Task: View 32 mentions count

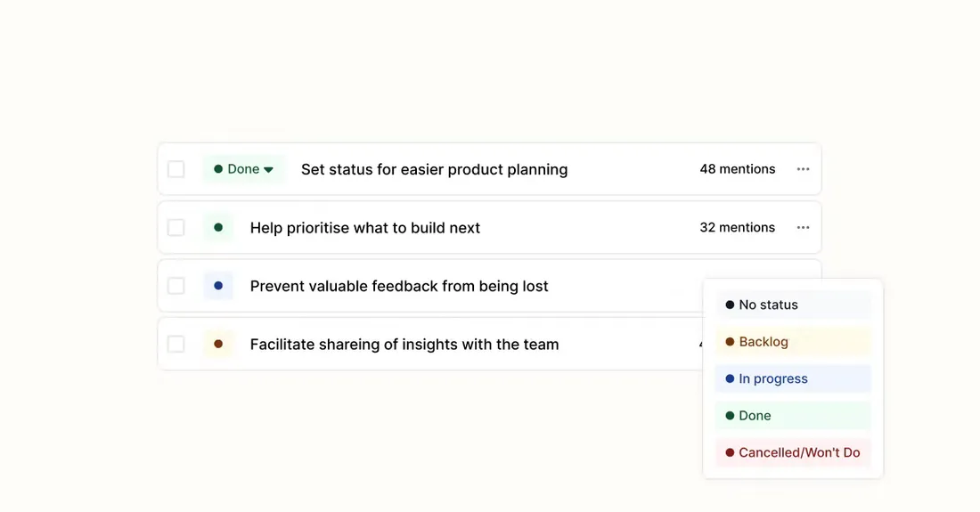Action: tap(738, 227)
